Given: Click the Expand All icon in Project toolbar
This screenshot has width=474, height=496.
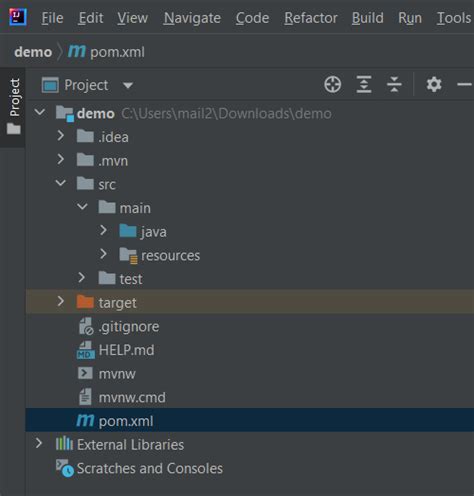Looking at the screenshot, I should point(364,84).
